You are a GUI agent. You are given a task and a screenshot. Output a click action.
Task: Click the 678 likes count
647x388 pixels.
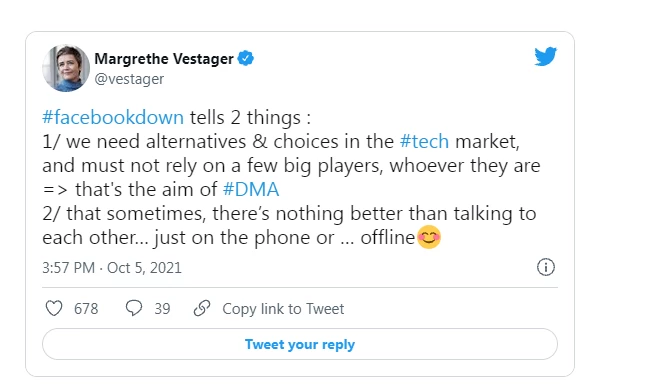pos(86,309)
